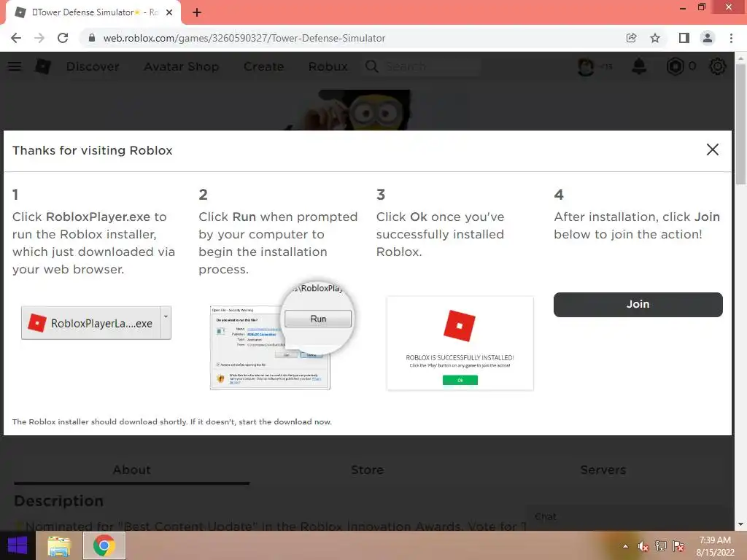
Task: Click the Roblox logo home icon
Action: 43,66
